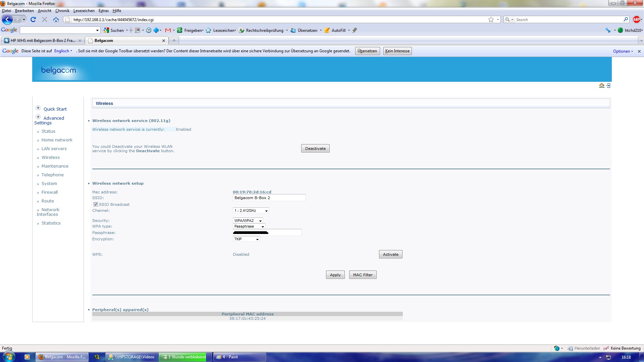Screen dimensions: 644x362
Task: Open history dropdown arrow next to forward button
Action: 24,19
